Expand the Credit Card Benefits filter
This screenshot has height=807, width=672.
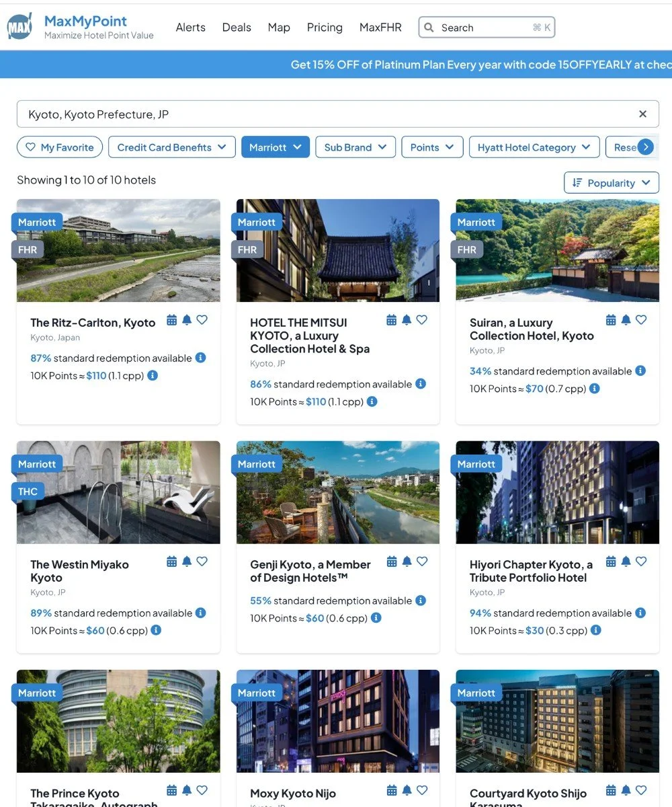(172, 147)
